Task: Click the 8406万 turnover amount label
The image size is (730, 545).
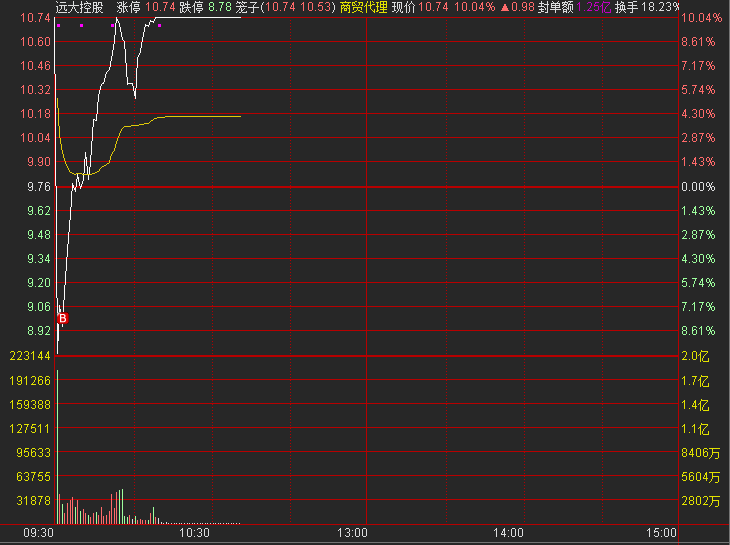Action: [x=701, y=453]
